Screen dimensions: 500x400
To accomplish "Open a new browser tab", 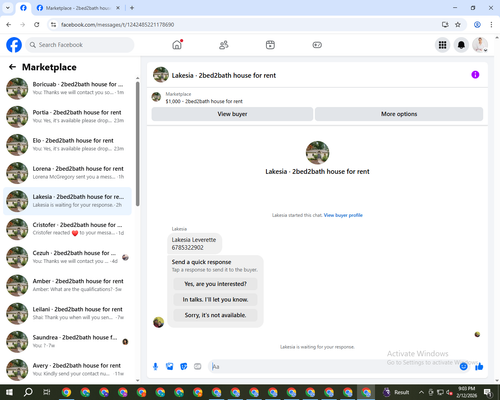I will [132, 8].
